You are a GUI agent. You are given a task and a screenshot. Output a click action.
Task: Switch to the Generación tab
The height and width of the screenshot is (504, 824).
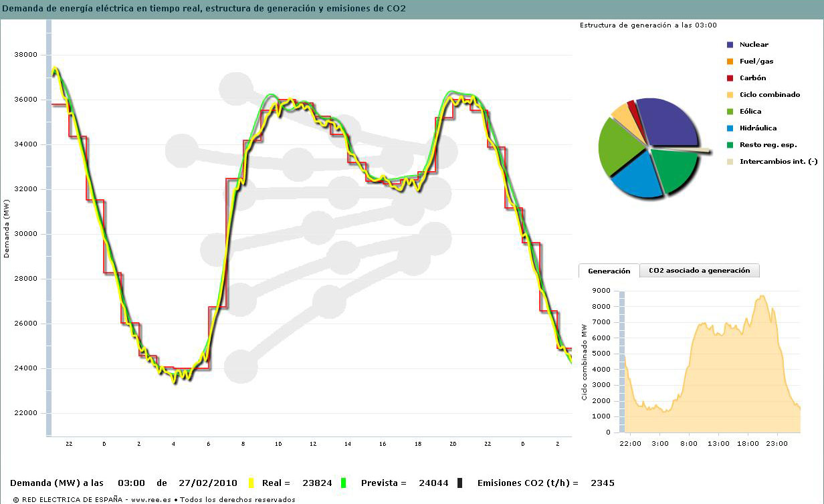tap(609, 271)
